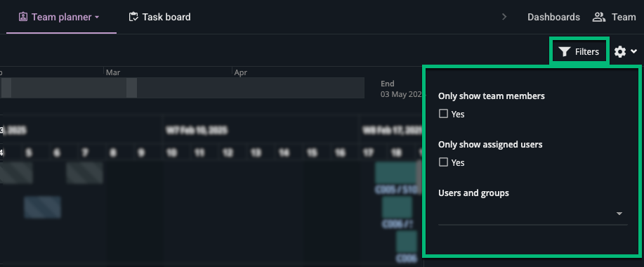This screenshot has height=267, width=644.
Task: Click the C005 task block
Action: 396,173
